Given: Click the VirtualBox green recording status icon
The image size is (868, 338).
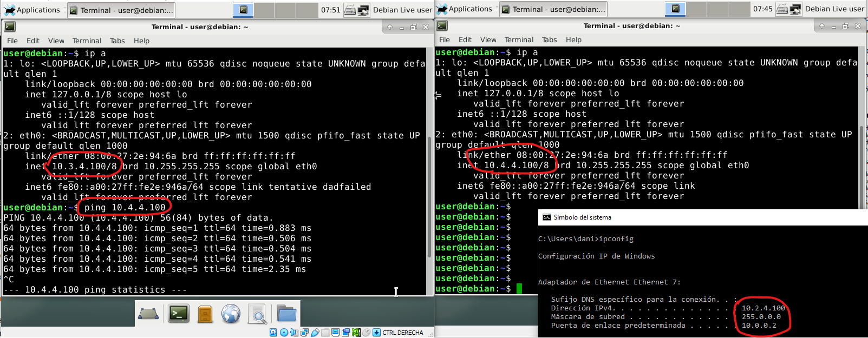Looking at the screenshot, I should [356, 333].
